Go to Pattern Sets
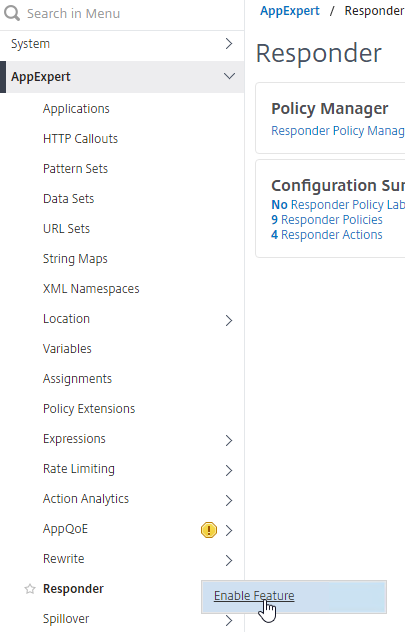The image size is (405, 632). click(x=75, y=168)
